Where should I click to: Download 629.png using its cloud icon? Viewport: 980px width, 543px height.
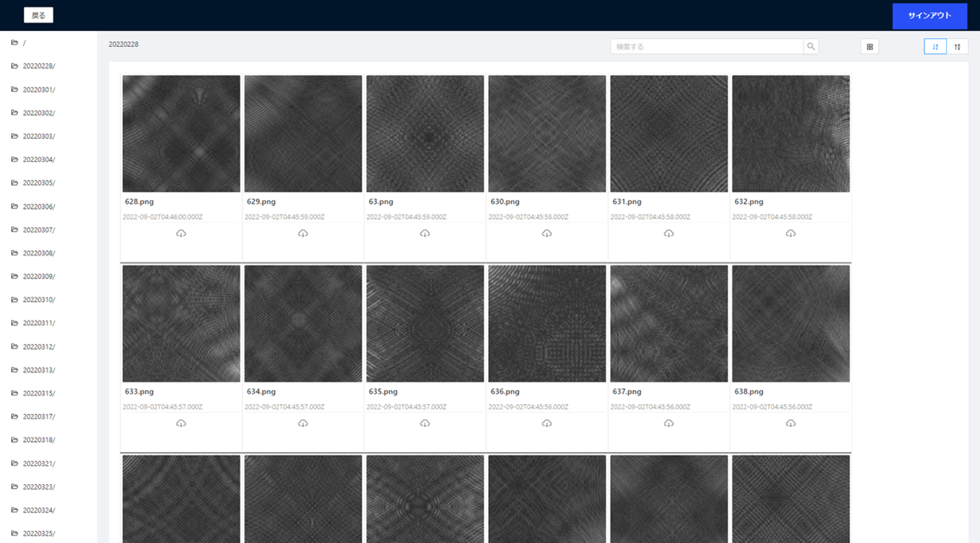(303, 234)
